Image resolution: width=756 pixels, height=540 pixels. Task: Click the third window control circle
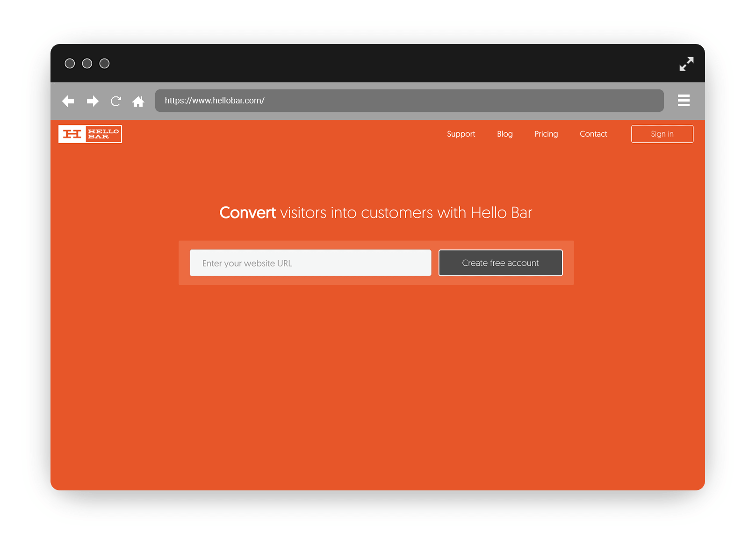[105, 64]
